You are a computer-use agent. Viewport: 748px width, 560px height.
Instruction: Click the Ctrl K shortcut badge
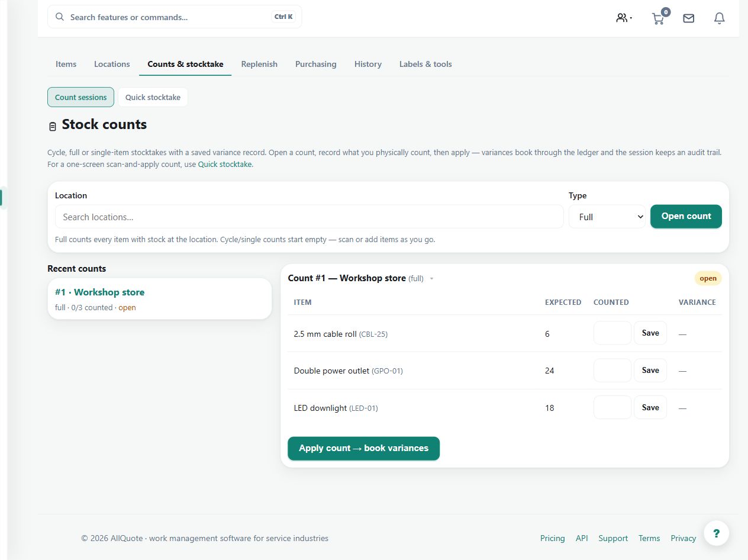[x=283, y=17]
